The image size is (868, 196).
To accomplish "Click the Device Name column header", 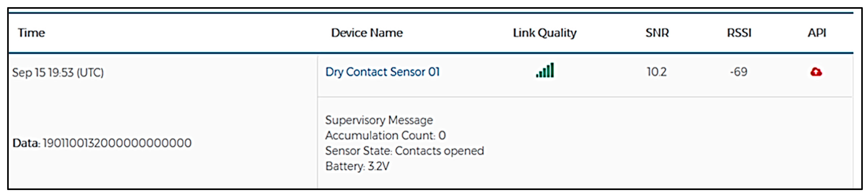I will pyautogui.click(x=367, y=33).
